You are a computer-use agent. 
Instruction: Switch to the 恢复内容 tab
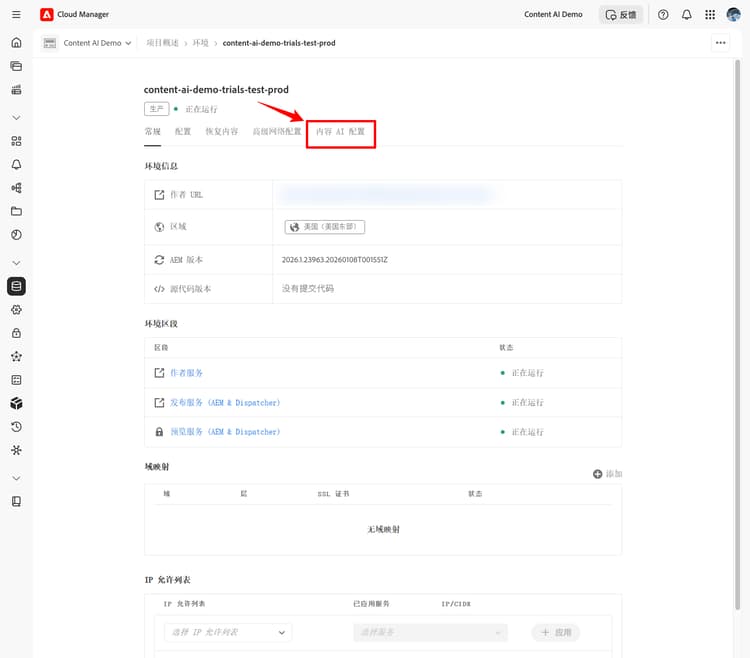pyautogui.click(x=221, y=132)
